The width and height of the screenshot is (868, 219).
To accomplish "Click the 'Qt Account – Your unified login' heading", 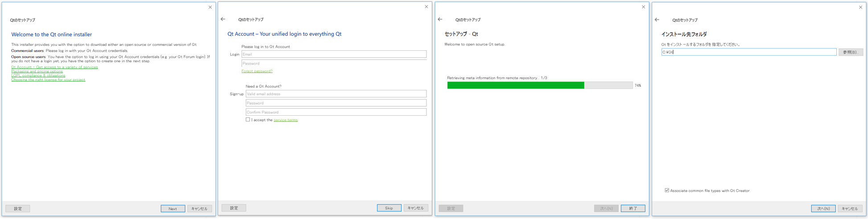I will [284, 34].
